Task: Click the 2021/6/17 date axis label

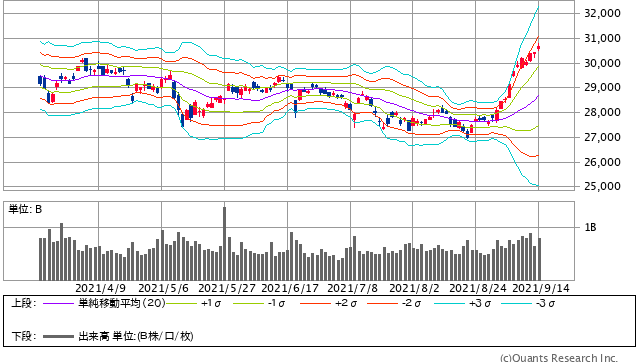Action: pyautogui.click(x=290, y=288)
